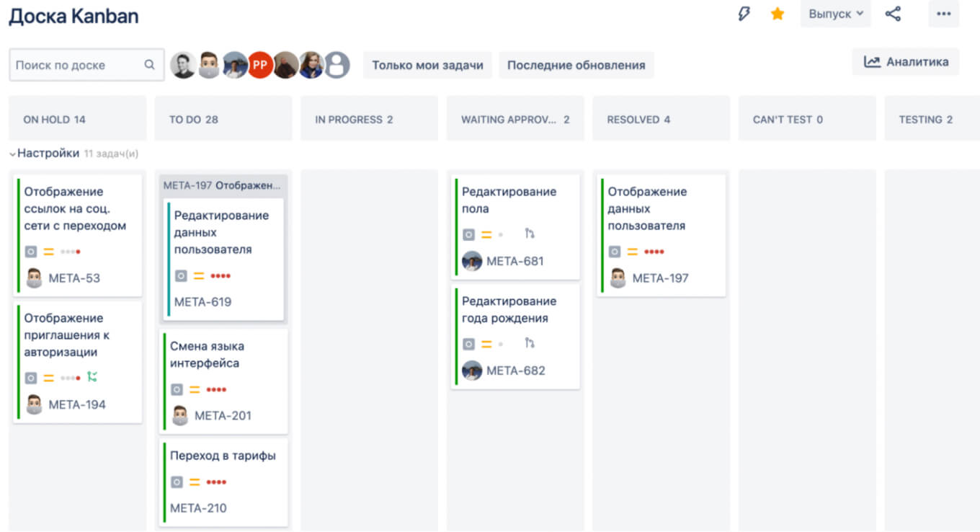
Task: Enable the 'Последние обновления' filter
Action: point(576,65)
